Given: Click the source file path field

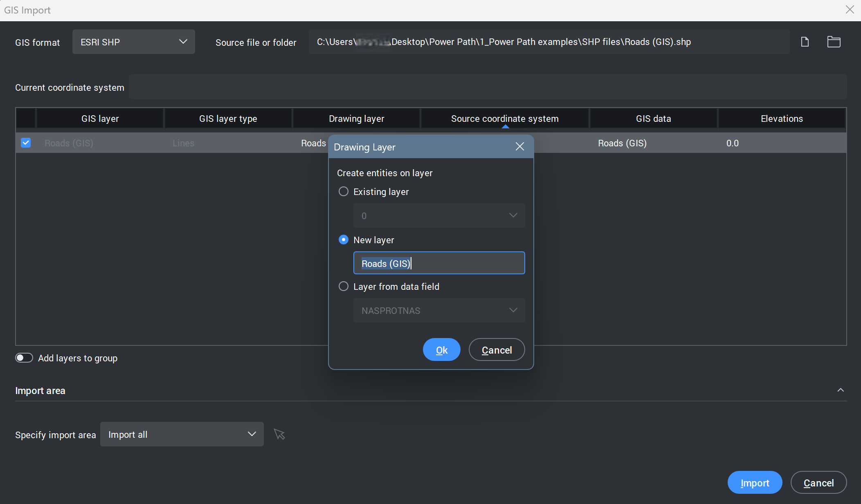Looking at the screenshot, I should (x=548, y=42).
